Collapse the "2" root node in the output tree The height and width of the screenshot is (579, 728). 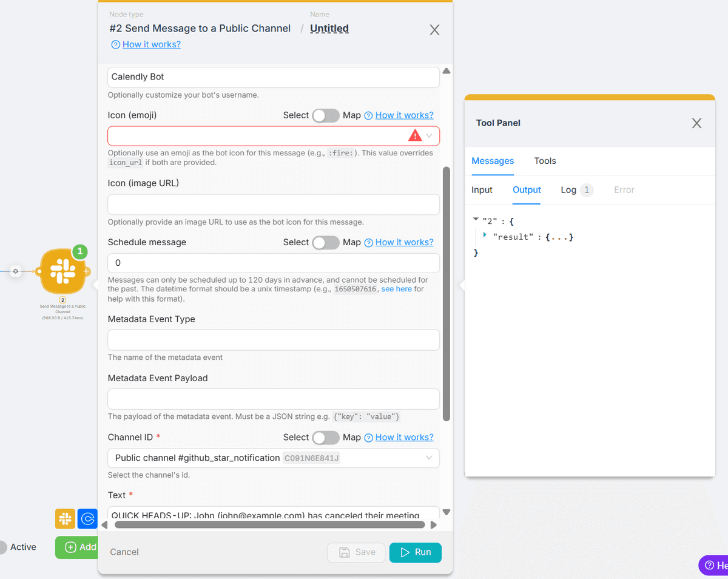pos(476,219)
